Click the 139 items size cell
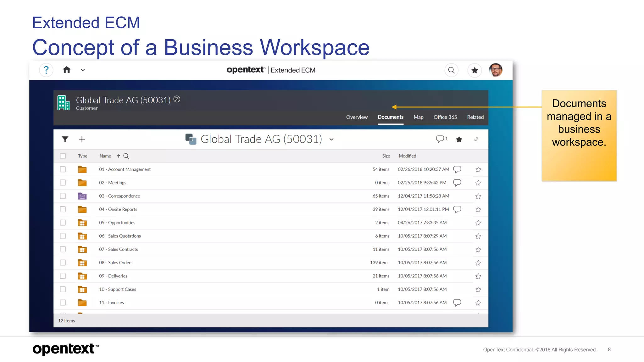 coord(380,263)
